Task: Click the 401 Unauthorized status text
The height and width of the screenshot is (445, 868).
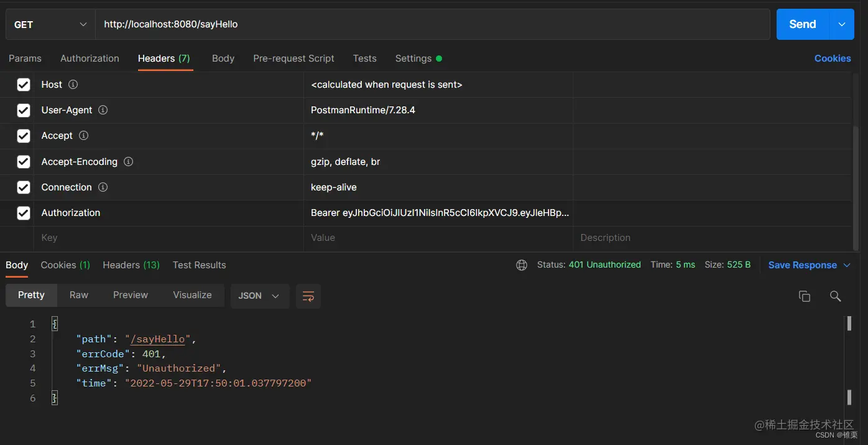Action: tap(604, 265)
